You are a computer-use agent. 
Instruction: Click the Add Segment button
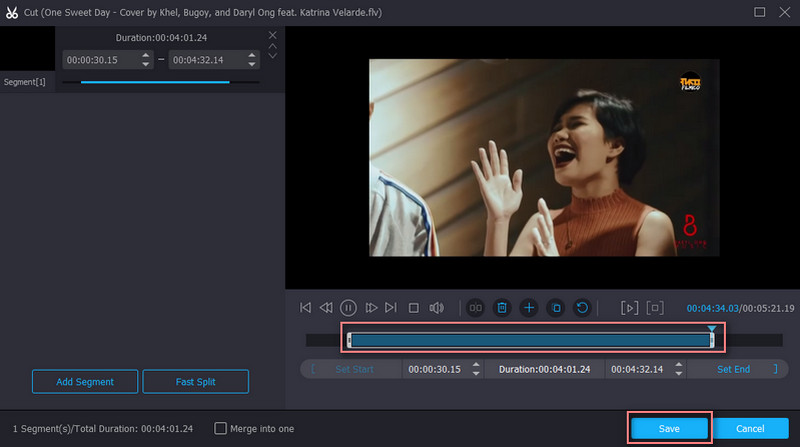tap(84, 381)
